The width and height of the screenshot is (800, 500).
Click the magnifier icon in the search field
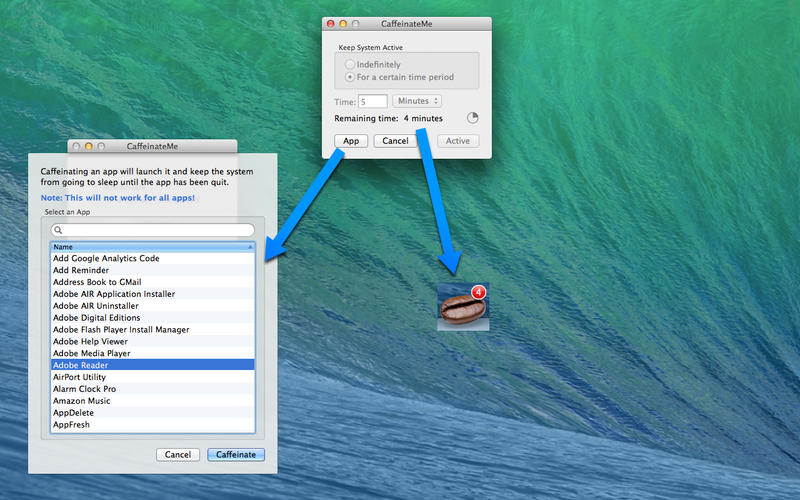58,230
